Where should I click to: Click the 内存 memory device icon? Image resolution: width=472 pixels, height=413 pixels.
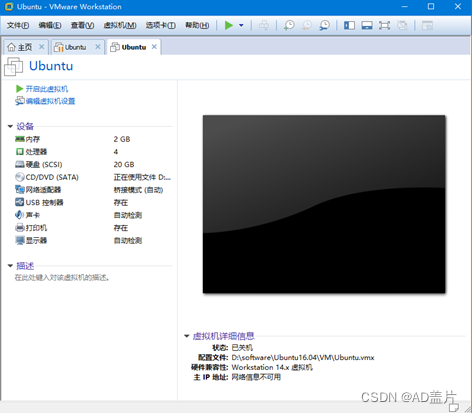[x=20, y=139]
